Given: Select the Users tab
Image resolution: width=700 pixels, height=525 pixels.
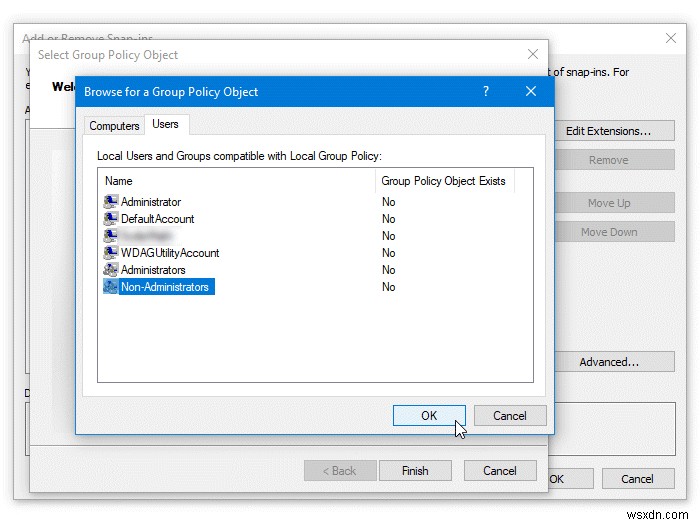Looking at the screenshot, I should point(165,124).
